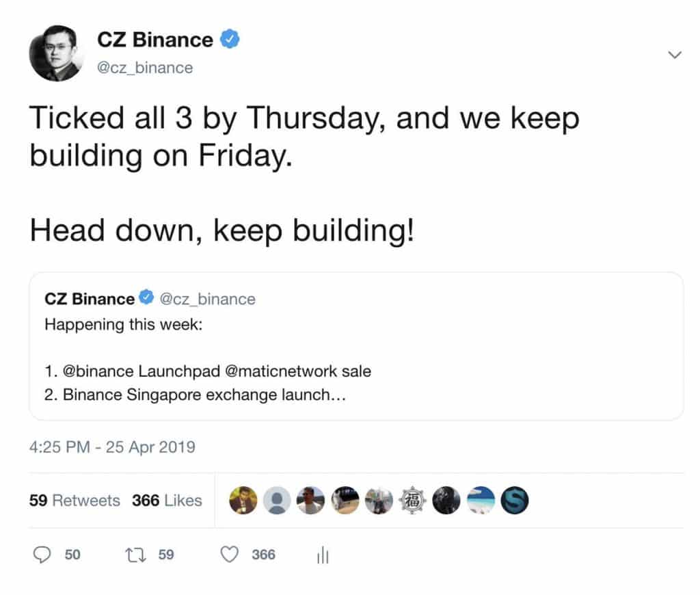The width and height of the screenshot is (700, 595).
Task: Click the blue S logo liker avatar
Action: 515,500
